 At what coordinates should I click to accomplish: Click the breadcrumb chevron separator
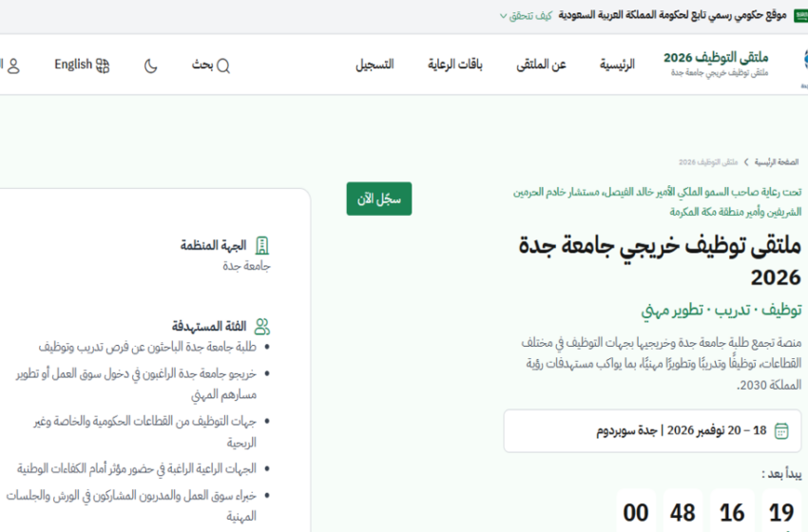coord(745,162)
